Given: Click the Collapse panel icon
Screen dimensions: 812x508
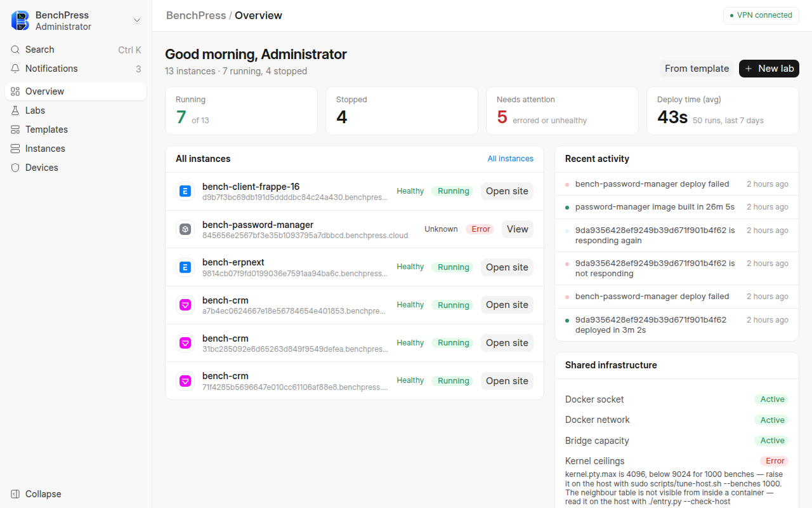Looking at the screenshot, I should click(x=15, y=494).
